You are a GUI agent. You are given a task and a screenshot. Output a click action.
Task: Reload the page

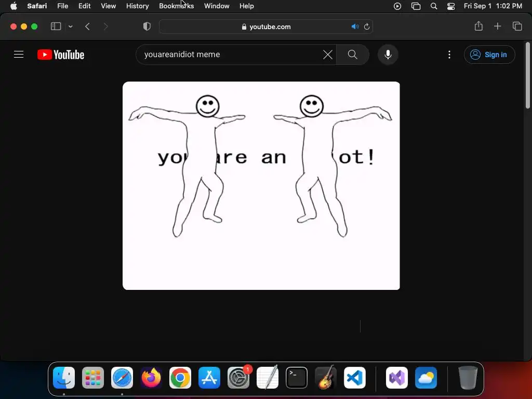coord(367,26)
